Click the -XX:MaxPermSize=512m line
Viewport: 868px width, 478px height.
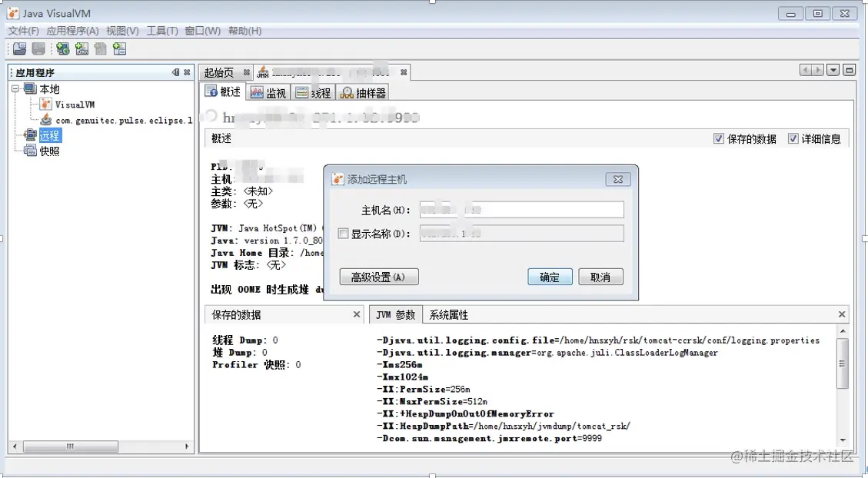click(x=432, y=401)
